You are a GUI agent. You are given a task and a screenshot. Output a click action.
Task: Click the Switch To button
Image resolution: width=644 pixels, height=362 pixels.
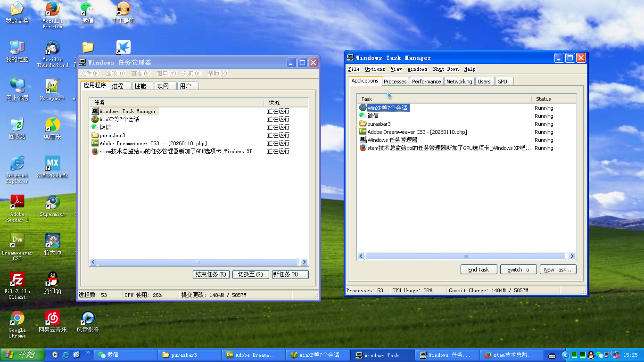pos(518,270)
